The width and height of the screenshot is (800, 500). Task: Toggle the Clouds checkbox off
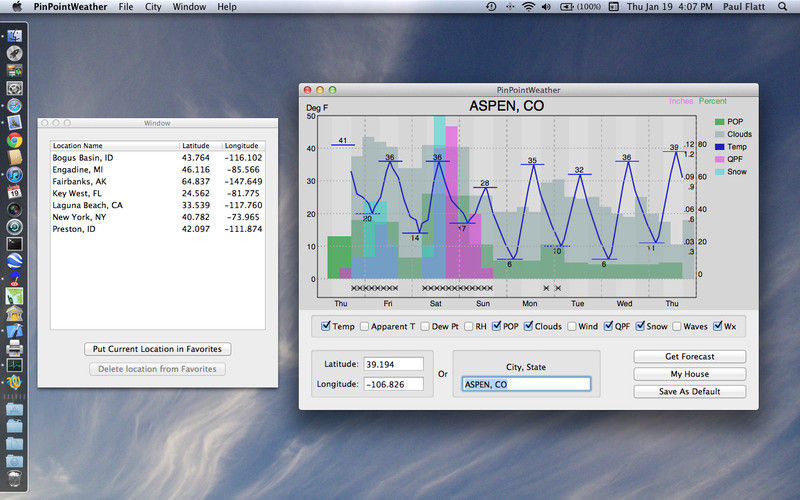528,326
